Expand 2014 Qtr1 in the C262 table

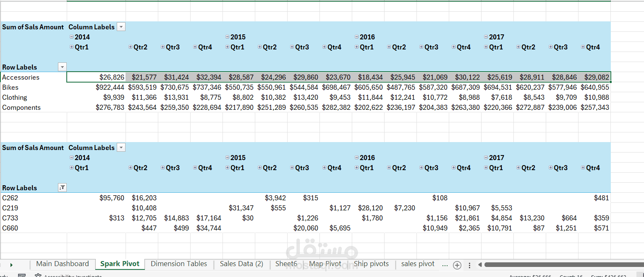click(x=71, y=168)
